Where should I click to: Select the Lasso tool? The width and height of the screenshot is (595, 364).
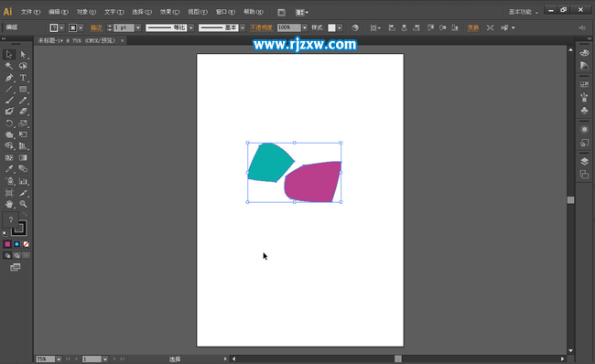[23, 66]
